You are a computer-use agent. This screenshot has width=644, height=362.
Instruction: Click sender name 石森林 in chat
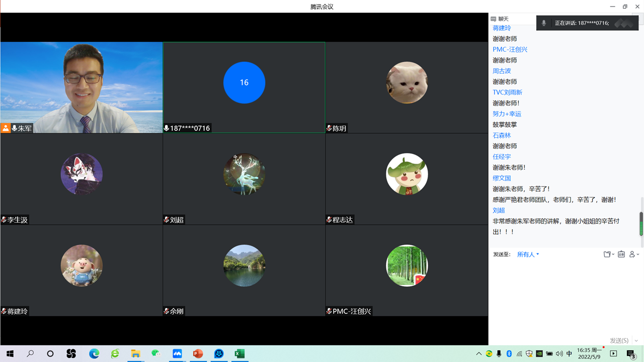click(502, 135)
